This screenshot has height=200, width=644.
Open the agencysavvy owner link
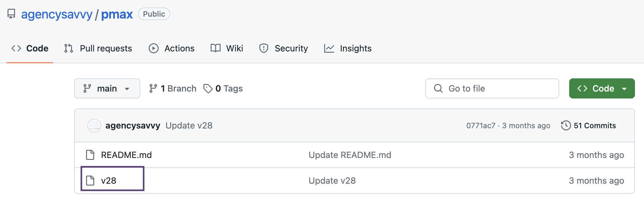pos(57,14)
